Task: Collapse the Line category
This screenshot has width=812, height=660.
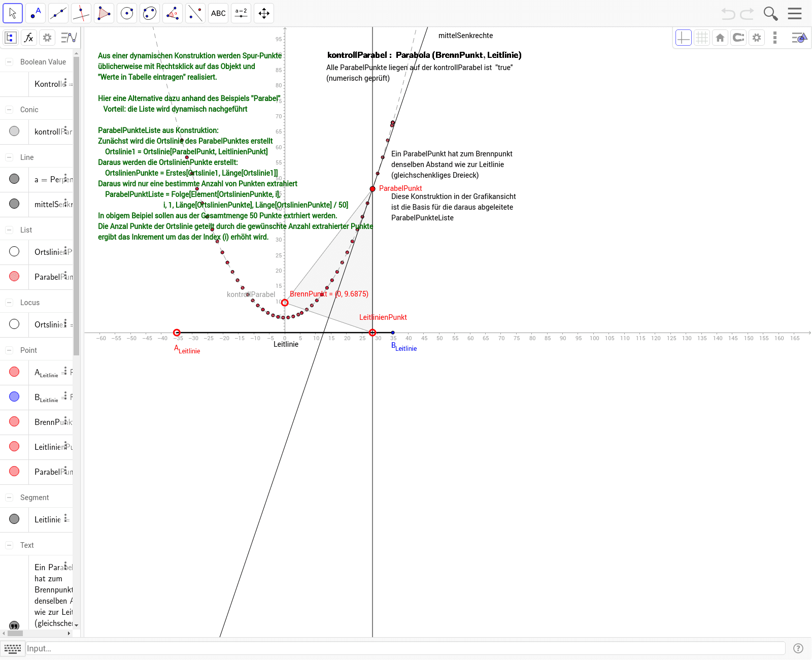Action: 9,157
